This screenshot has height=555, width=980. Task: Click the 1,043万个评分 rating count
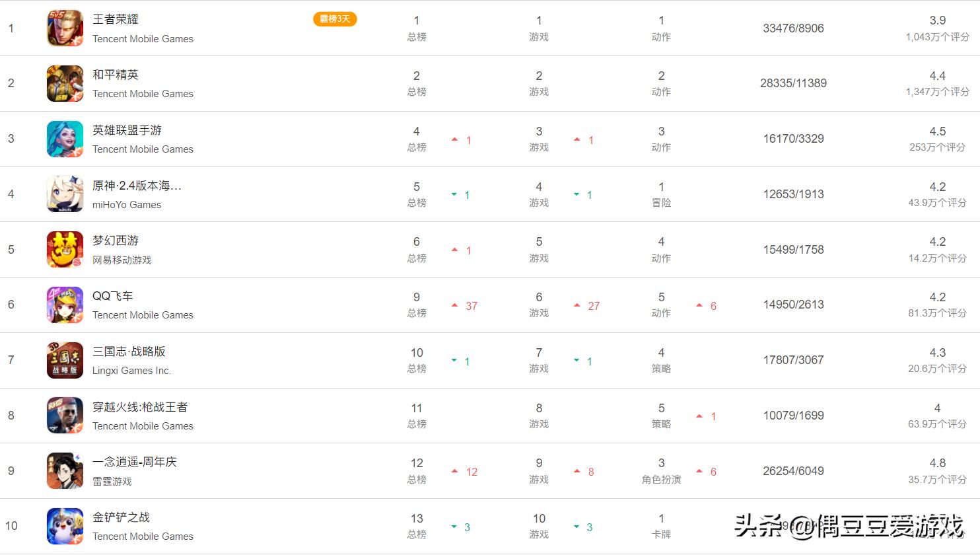click(x=937, y=37)
